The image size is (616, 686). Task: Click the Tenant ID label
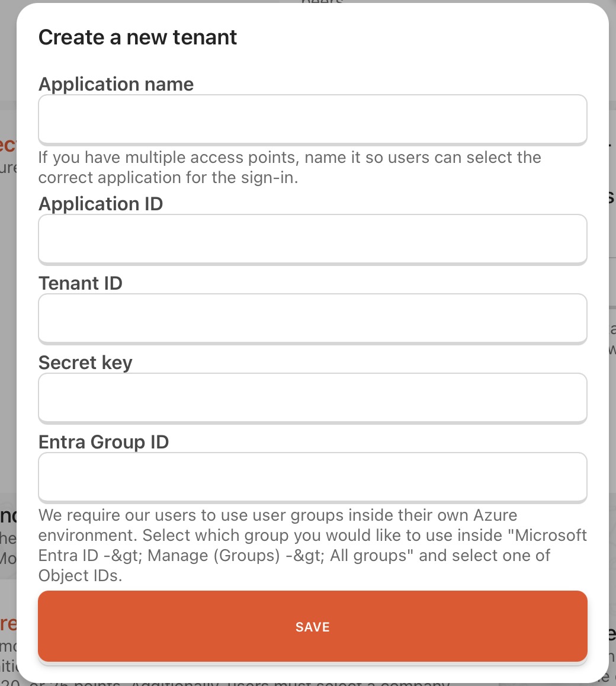[81, 283]
